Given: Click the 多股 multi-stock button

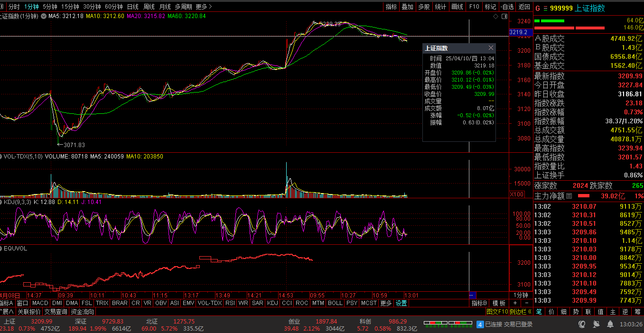Looking at the screenshot, I should pyautogui.click(x=424, y=7).
